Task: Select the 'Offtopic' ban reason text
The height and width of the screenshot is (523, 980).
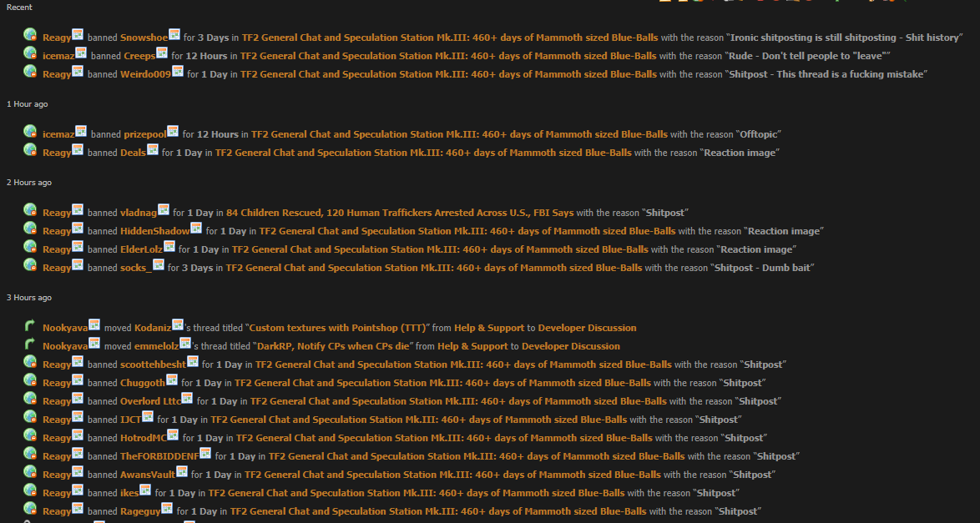Action: (x=759, y=134)
